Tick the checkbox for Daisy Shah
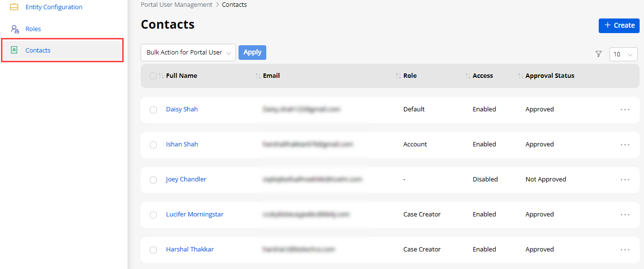The width and height of the screenshot is (644, 269). (x=153, y=110)
